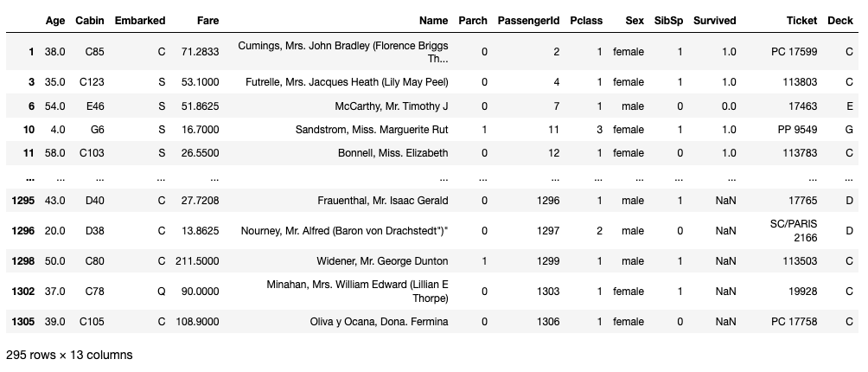Image resolution: width=868 pixels, height=372 pixels.
Task: Click the Deck column header
Action: (x=840, y=21)
